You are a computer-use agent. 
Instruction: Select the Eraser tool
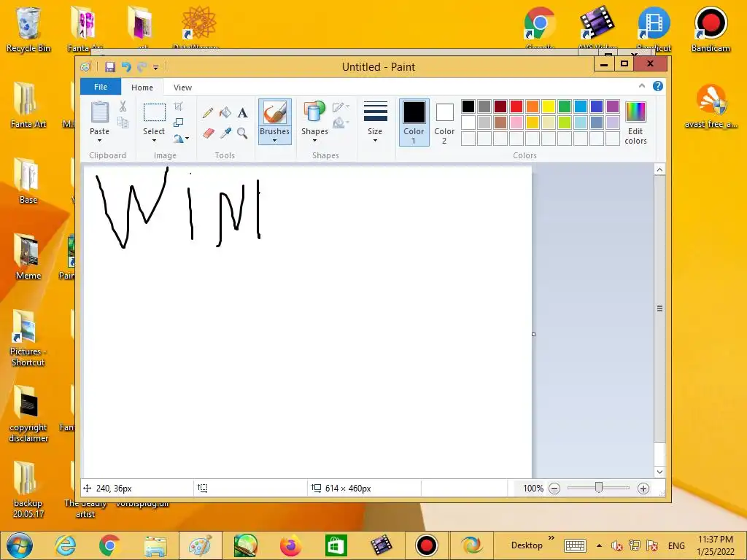(x=208, y=133)
